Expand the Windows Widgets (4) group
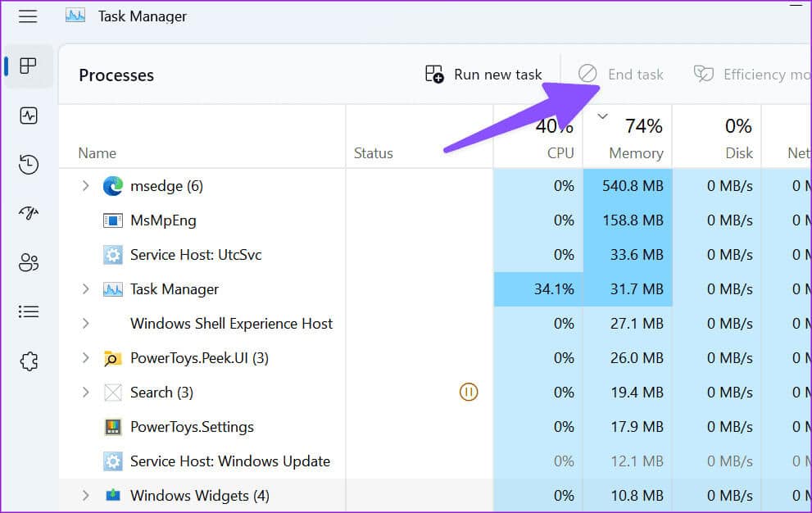 pyautogui.click(x=86, y=496)
